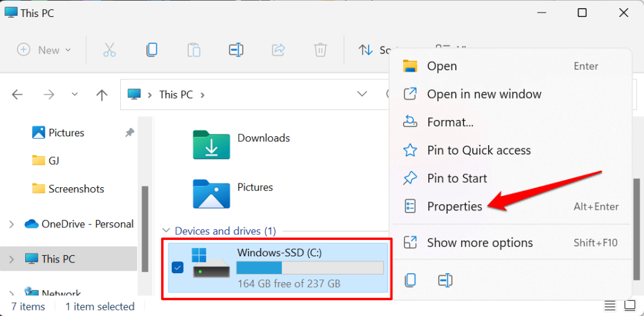Click the Back arrow navigation button
Screen dimensions: 644x316
[x=18, y=95]
